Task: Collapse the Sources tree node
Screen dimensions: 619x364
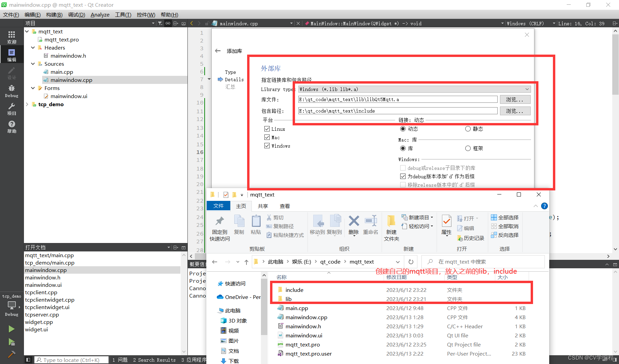Action: point(33,64)
